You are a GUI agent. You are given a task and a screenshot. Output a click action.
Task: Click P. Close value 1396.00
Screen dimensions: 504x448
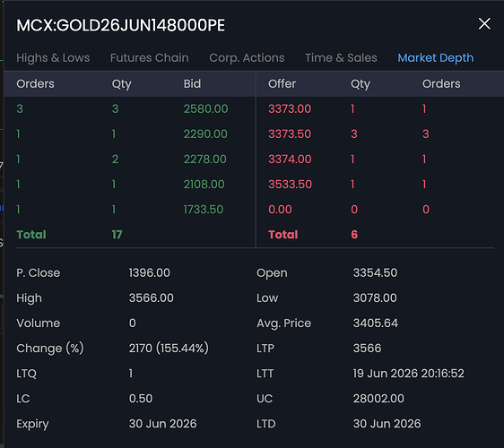(x=150, y=273)
